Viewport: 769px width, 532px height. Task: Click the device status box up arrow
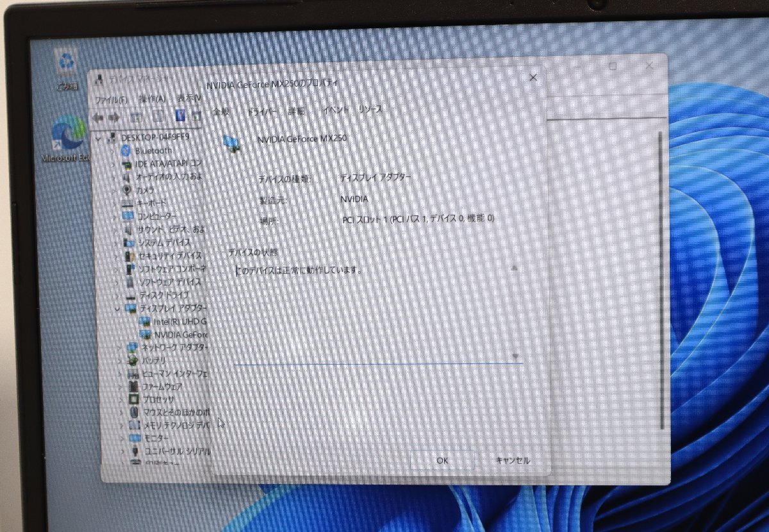(514, 268)
